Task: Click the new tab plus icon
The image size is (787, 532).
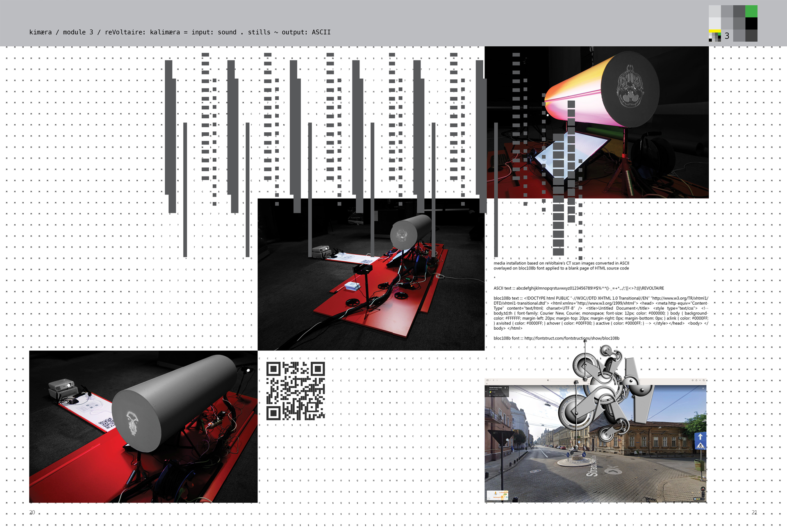Action: coord(700,380)
